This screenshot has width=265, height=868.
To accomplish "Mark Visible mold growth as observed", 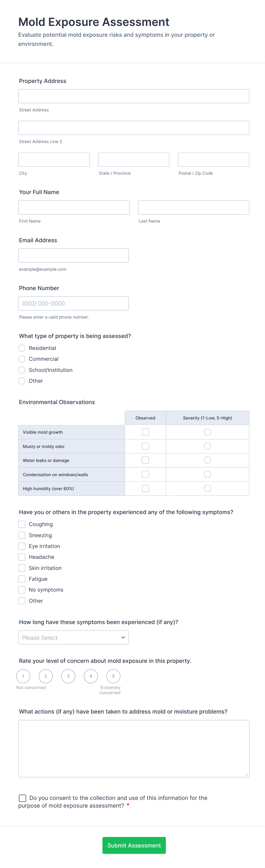I will tap(145, 432).
